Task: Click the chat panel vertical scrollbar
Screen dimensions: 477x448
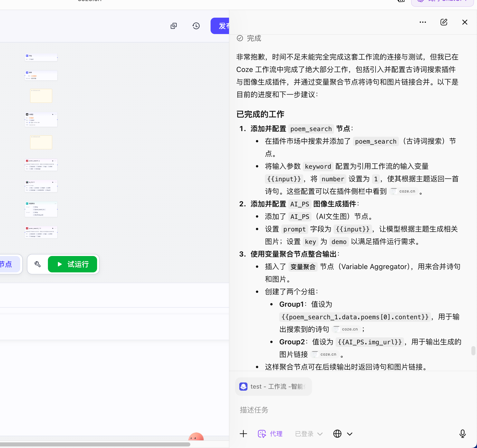Action: 473,350
